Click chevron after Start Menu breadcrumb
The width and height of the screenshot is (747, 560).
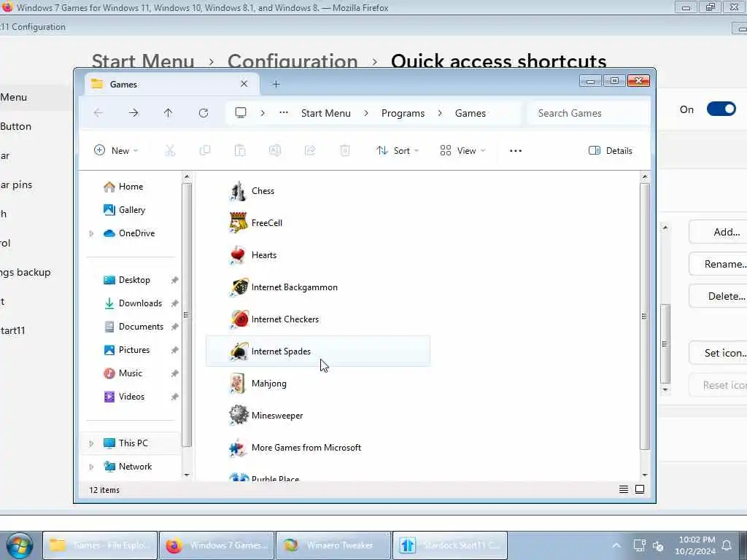(x=366, y=113)
